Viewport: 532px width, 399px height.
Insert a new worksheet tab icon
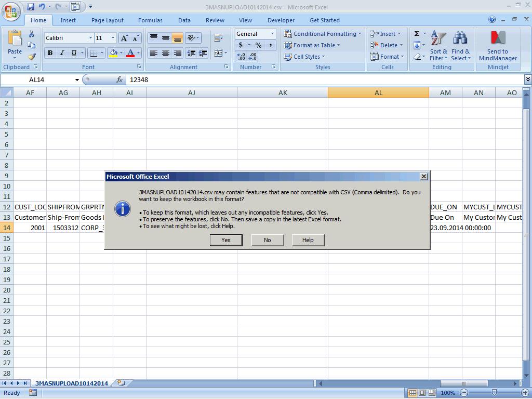click(x=121, y=383)
